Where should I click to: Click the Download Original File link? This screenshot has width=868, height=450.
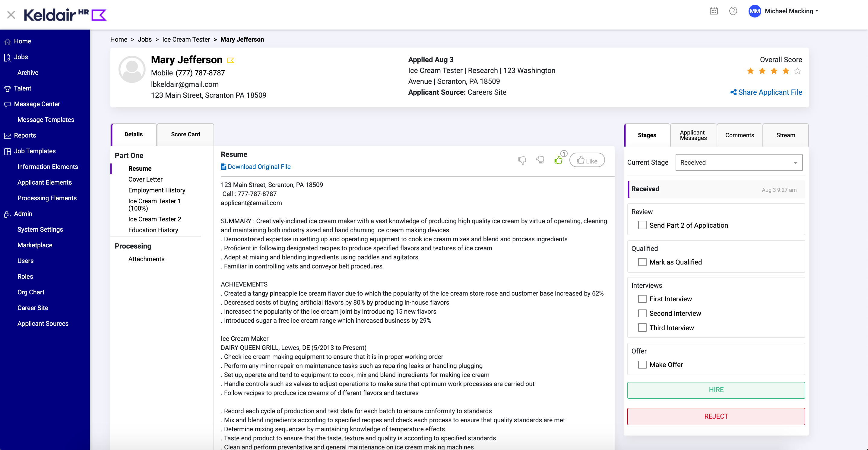259,166
